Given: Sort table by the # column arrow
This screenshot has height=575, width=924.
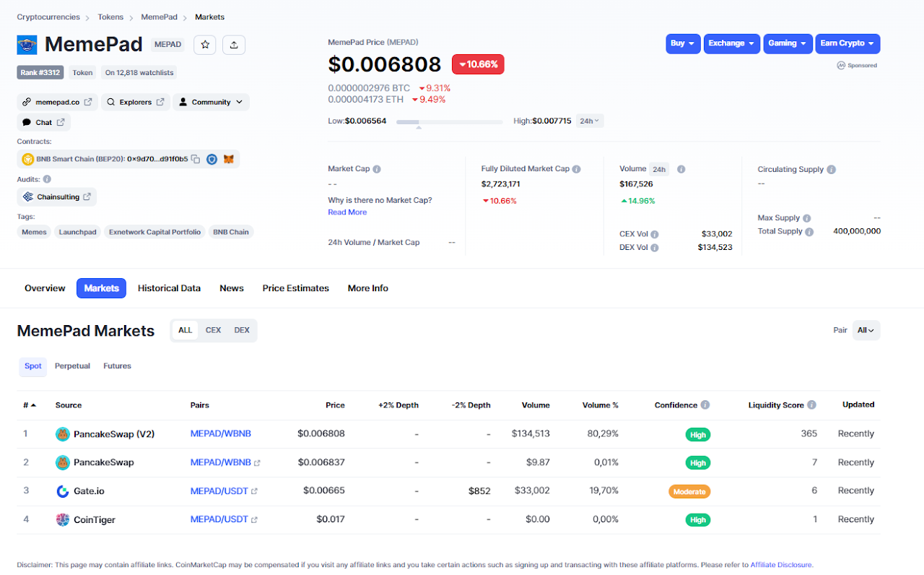Looking at the screenshot, I should pyautogui.click(x=33, y=405).
